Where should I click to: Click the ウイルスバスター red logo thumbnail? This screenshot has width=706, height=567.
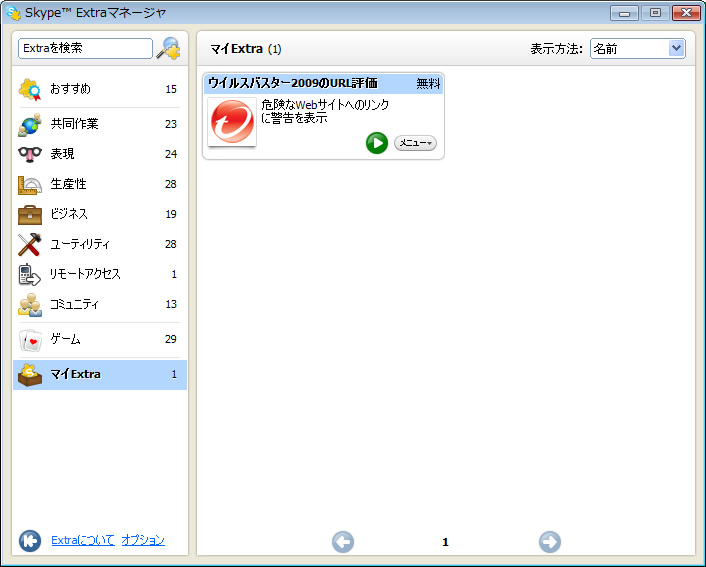pyautogui.click(x=232, y=122)
